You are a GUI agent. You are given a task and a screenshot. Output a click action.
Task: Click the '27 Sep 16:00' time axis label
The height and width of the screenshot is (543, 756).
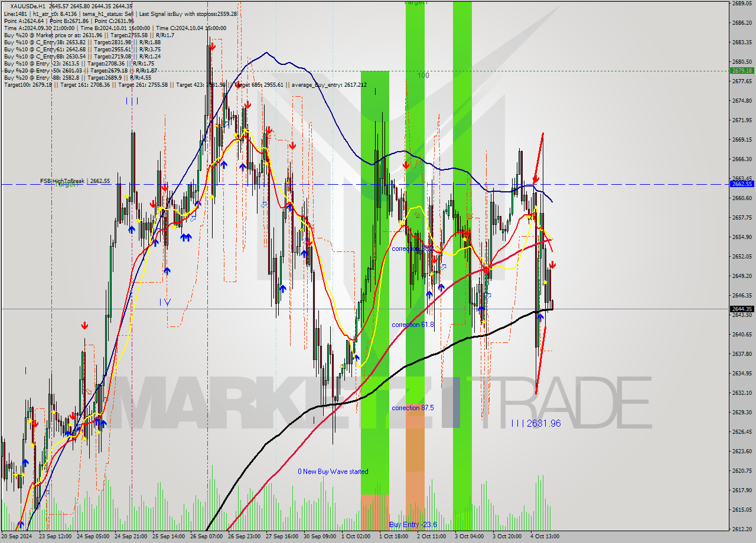pyautogui.click(x=282, y=537)
